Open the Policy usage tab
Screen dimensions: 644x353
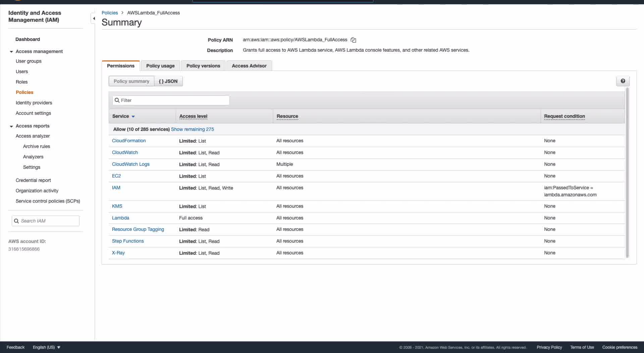pos(160,66)
